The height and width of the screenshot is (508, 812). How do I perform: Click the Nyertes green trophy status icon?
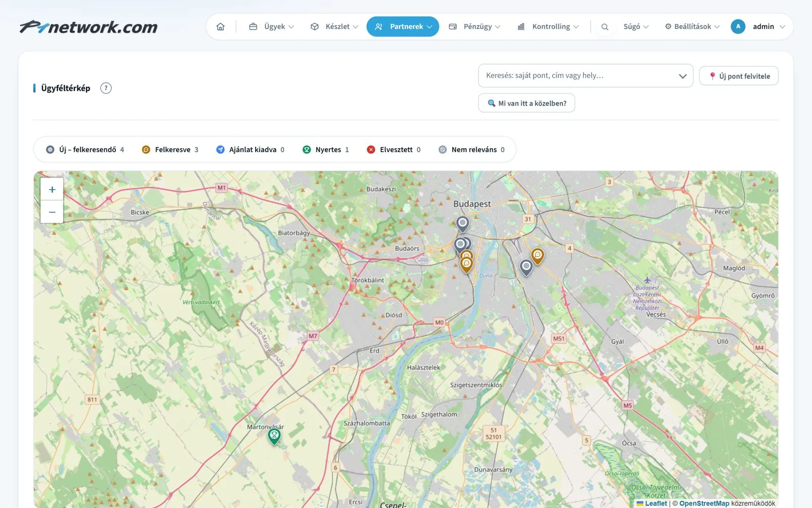pyautogui.click(x=307, y=149)
